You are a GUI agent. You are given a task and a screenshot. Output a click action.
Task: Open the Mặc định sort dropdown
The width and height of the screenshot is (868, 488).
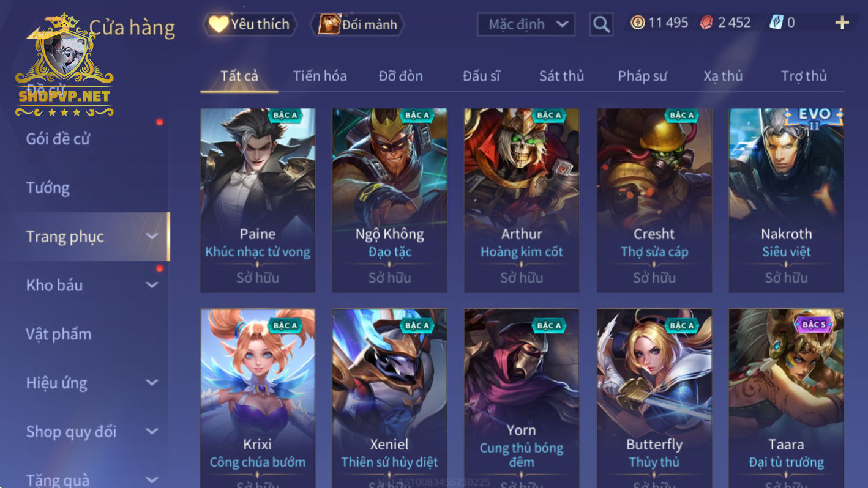point(526,24)
